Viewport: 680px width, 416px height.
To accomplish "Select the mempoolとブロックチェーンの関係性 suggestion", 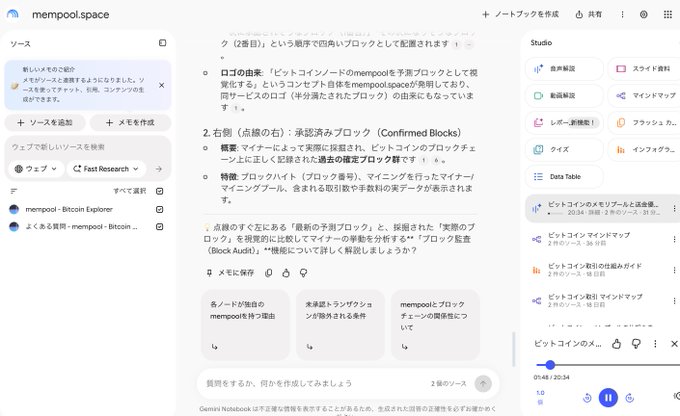I will click(435, 325).
